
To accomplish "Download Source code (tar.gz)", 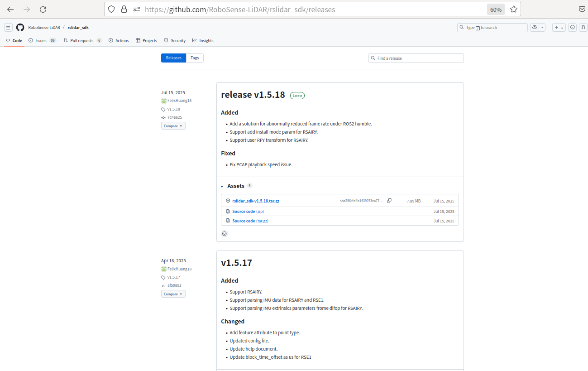I will (250, 221).
